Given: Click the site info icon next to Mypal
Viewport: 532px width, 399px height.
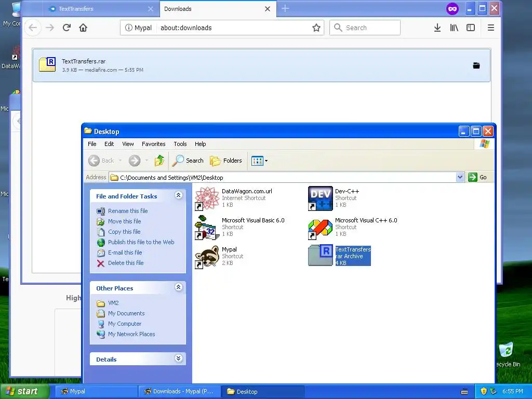Looking at the screenshot, I should (x=129, y=28).
